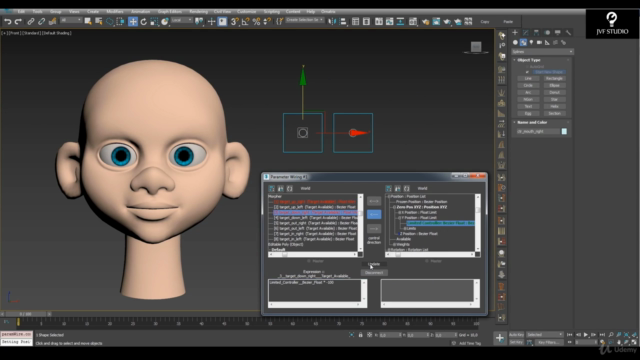This screenshot has height=360, width=640.
Task: Open the Utilities wrench tab in command panel
Action: [568, 32]
